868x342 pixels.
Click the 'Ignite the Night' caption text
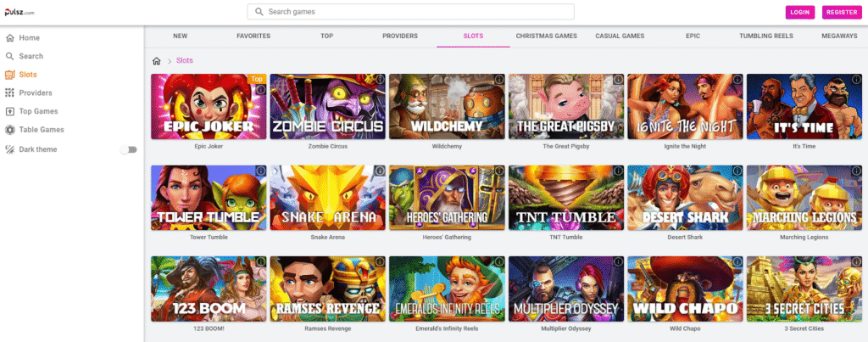[685, 146]
